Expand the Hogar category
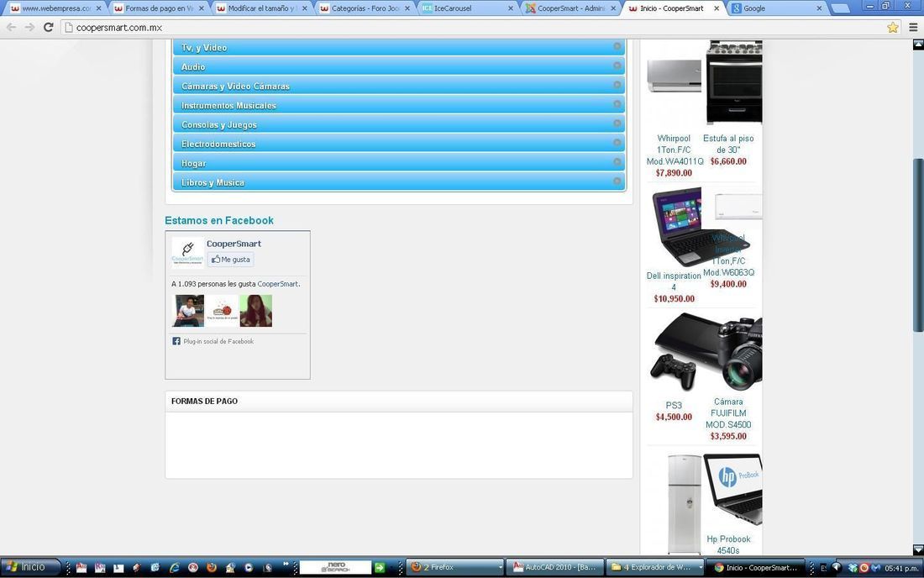 (399, 163)
